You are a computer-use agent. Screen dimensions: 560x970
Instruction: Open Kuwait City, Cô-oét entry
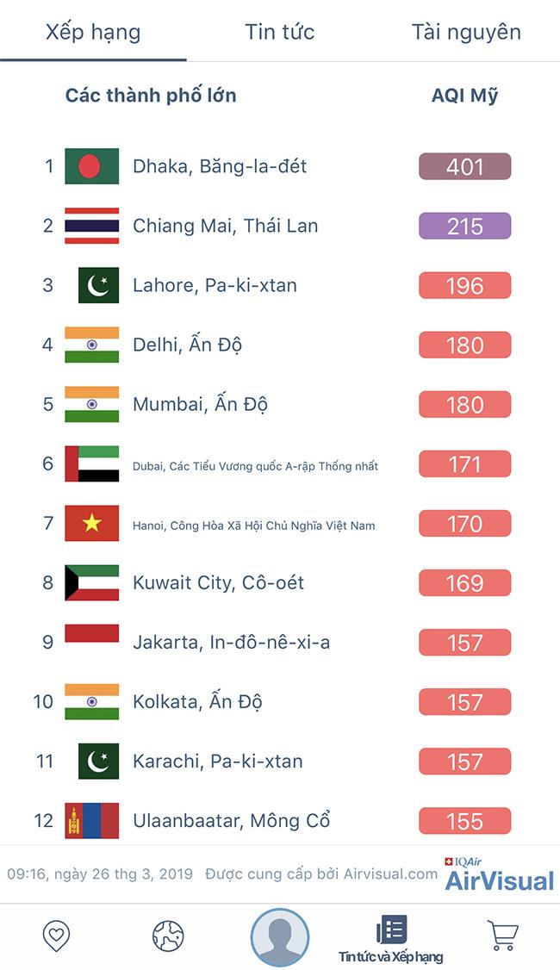[x=218, y=583]
